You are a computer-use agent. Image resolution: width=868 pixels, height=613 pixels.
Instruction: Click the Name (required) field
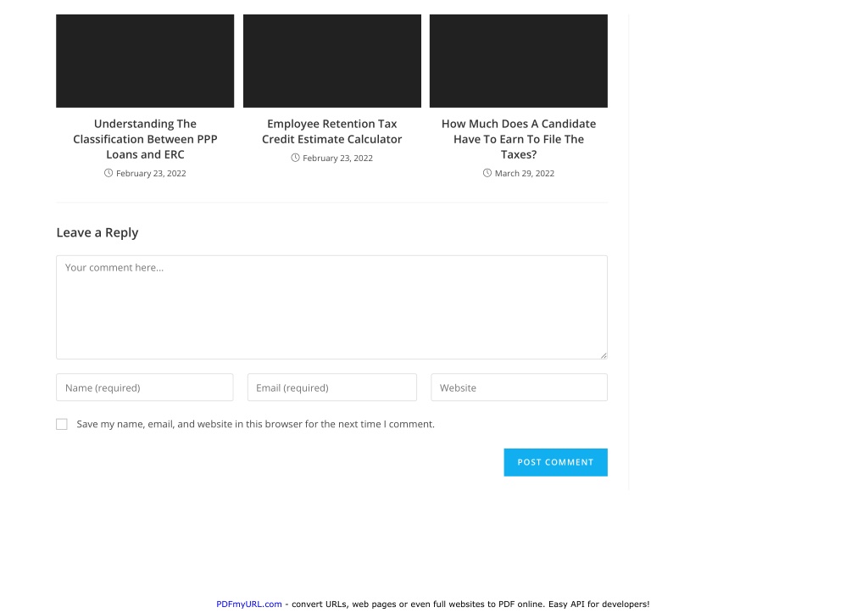point(144,387)
